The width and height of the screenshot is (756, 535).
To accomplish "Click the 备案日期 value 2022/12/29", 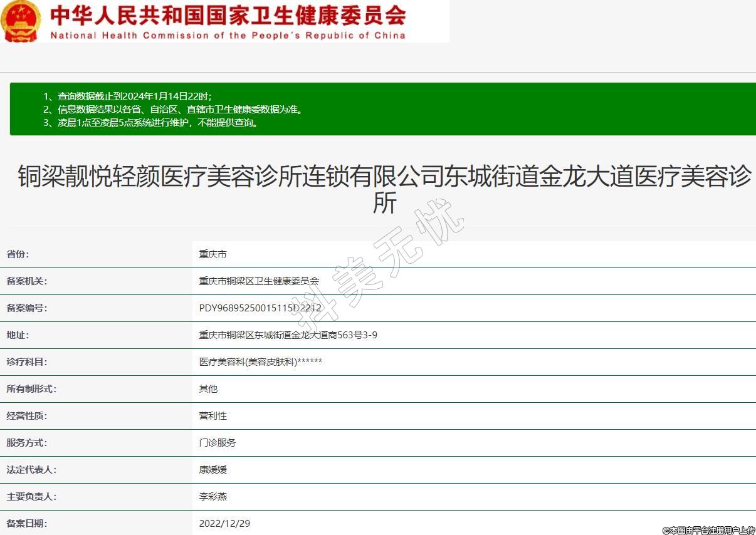I will (224, 523).
